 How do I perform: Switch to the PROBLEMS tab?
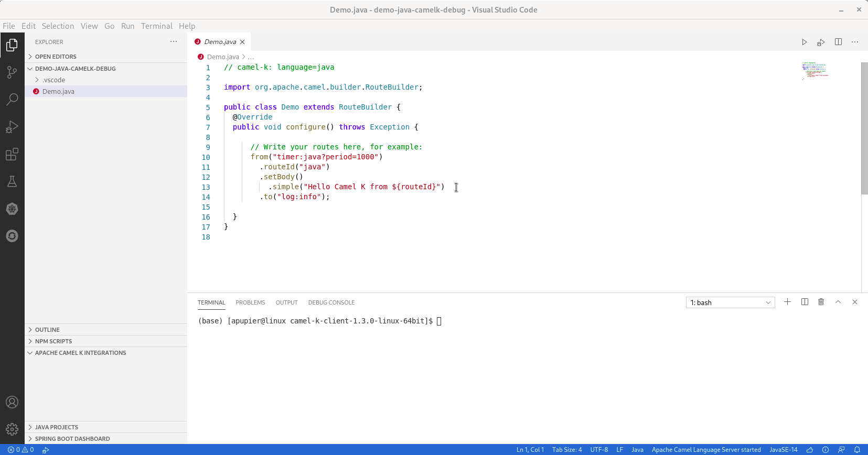(250, 302)
